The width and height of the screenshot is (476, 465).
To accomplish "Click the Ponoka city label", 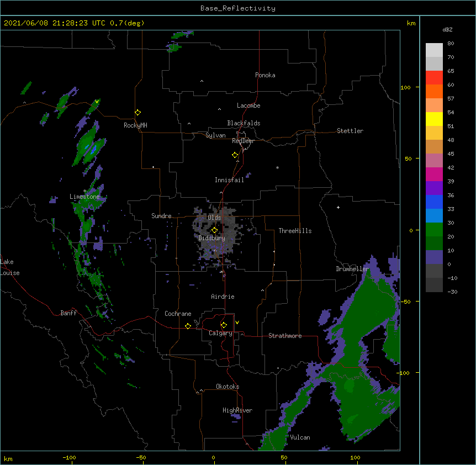I will coord(265,75).
